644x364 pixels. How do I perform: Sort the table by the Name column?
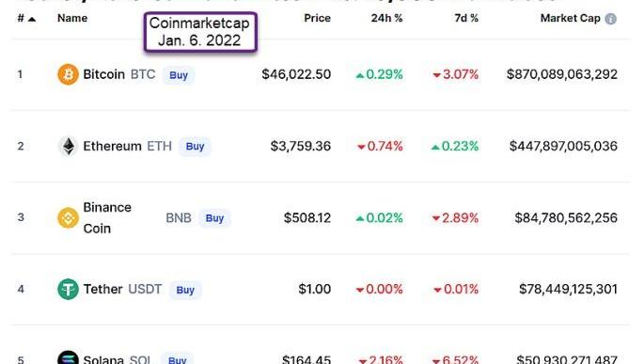click(x=72, y=18)
